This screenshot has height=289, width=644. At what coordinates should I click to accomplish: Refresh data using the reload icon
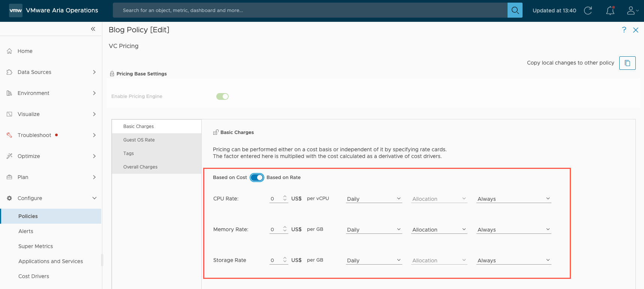(588, 11)
